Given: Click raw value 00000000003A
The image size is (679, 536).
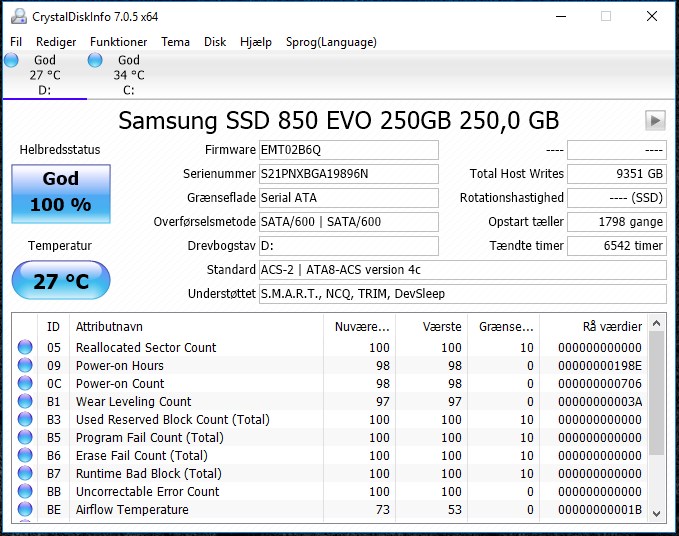Looking at the screenshot, I should coord(600,401).
